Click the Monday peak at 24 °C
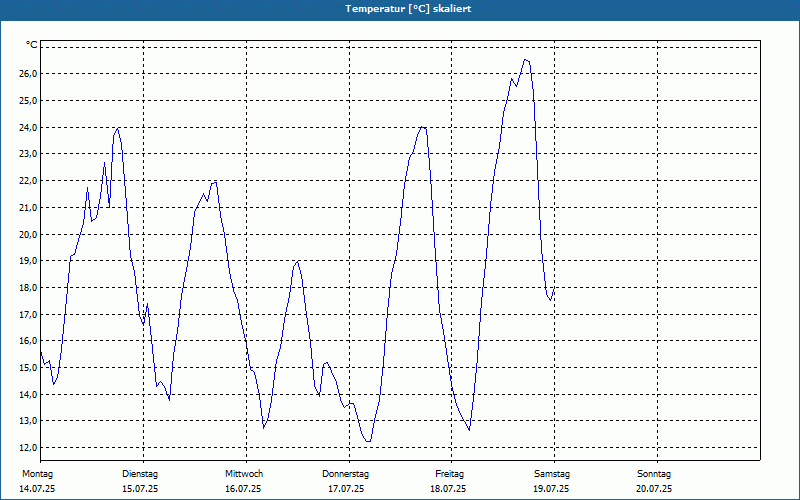800x500 pixels. 118,128
